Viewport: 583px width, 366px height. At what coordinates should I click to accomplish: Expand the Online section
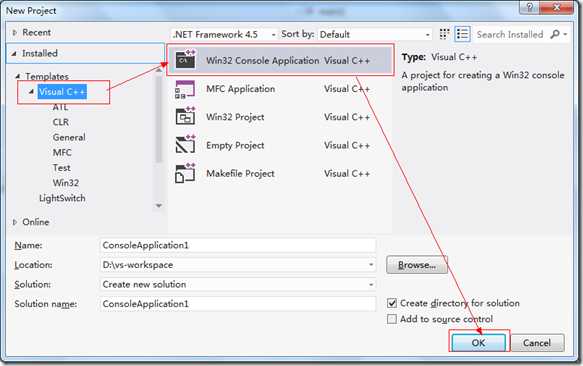pos(15,222)
